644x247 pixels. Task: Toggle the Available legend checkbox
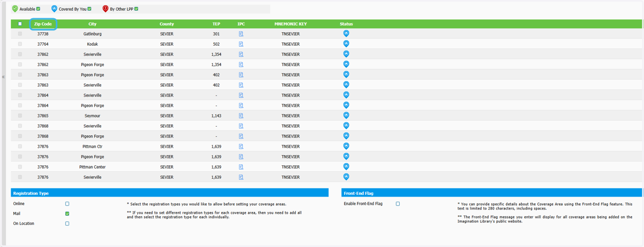pos(38,9)
